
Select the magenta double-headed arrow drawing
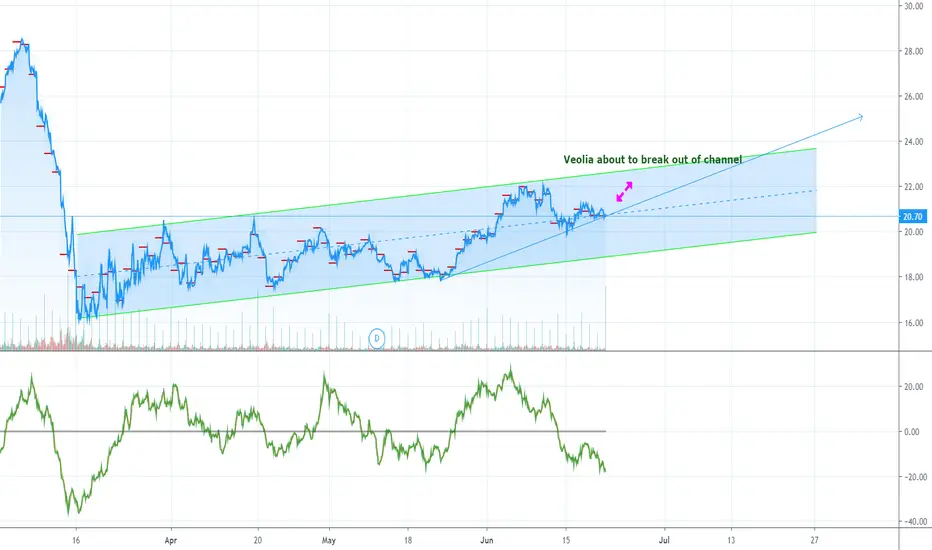pyautogui.click(x=624, y=191)
